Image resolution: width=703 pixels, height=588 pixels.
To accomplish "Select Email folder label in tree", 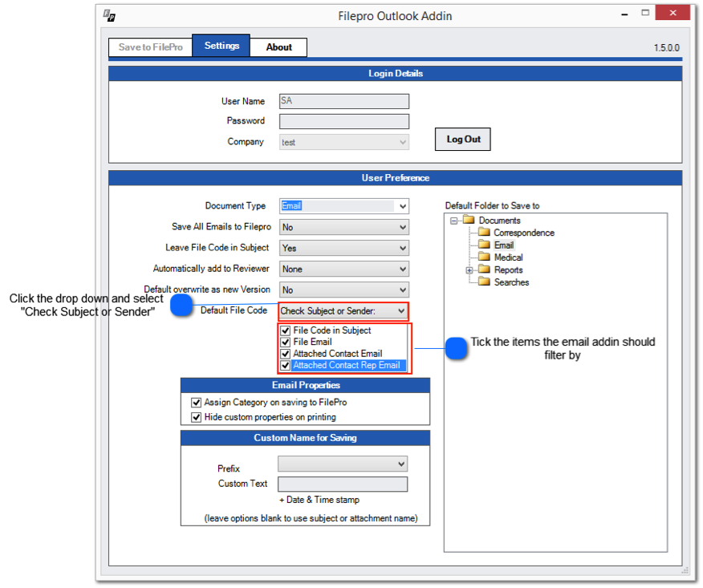I will (504, 245).
